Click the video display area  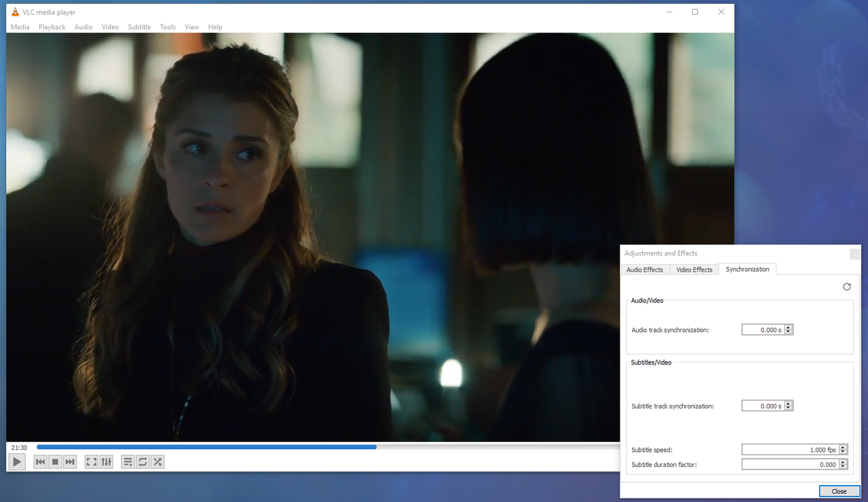coord(370,237)
